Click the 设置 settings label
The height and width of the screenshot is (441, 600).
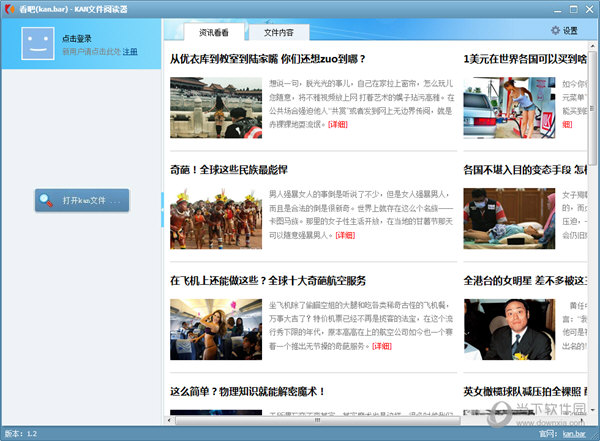570,31
